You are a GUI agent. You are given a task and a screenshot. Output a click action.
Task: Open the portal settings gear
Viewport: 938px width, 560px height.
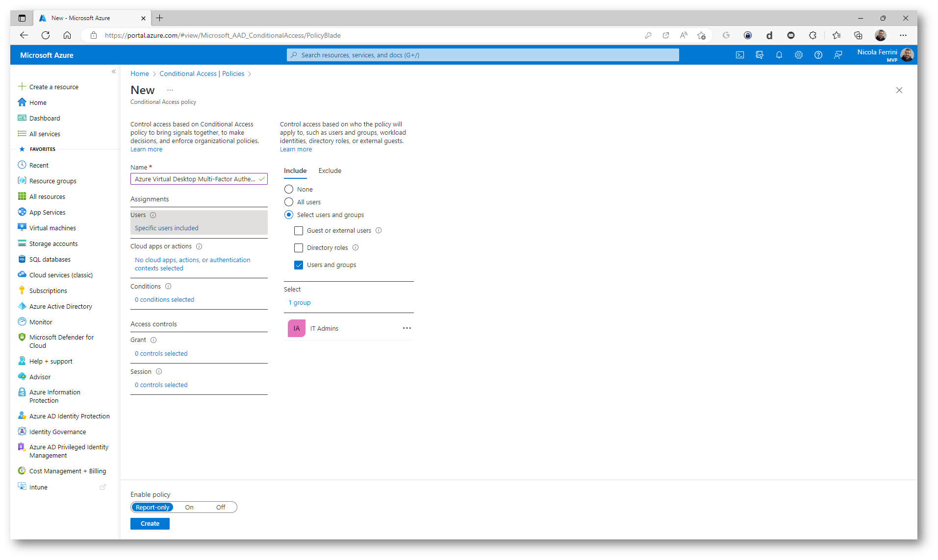coord(799,55)
